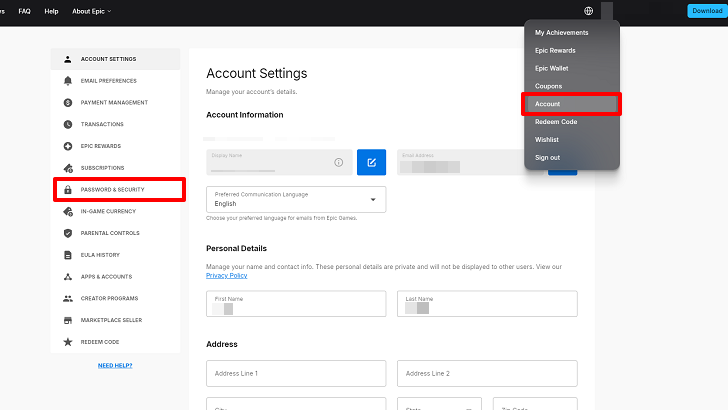
Task: Click the Zip Code field
Action: 535,403
